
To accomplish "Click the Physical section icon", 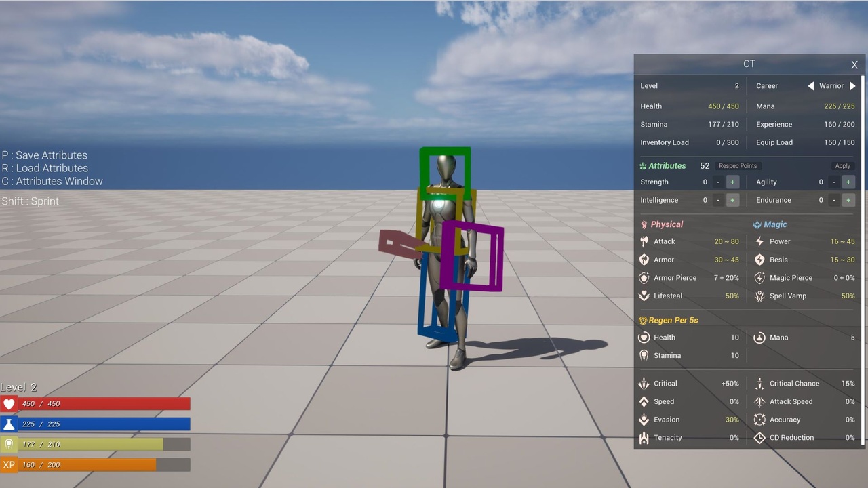I will click(644, 224).
